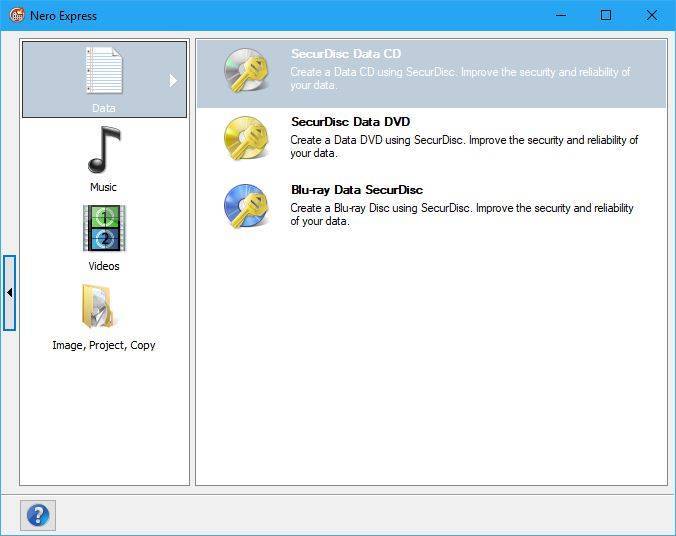Open the Videos filmstrip icon
The width and height of the screenshot is (676, 536).
(104, 228)
